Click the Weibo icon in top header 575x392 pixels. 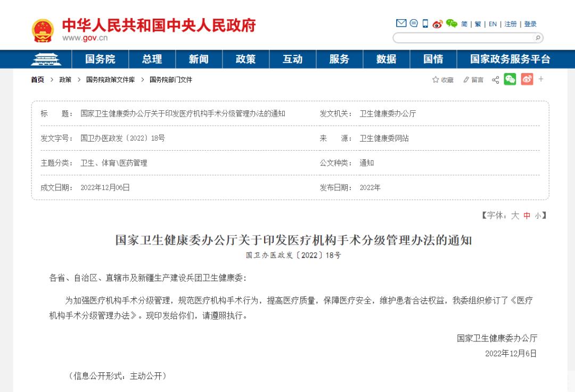coord(438,23)
